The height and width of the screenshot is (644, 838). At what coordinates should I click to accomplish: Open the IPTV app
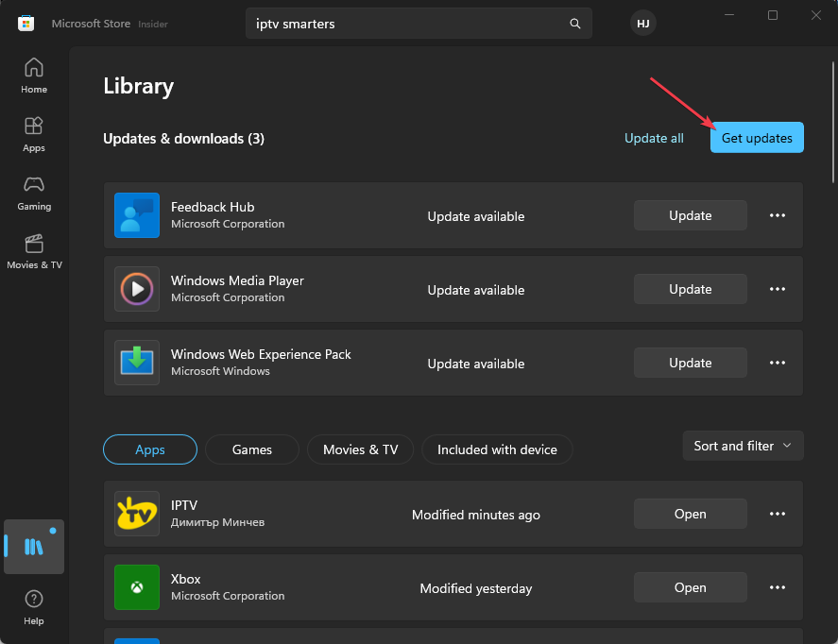[691, 514]
